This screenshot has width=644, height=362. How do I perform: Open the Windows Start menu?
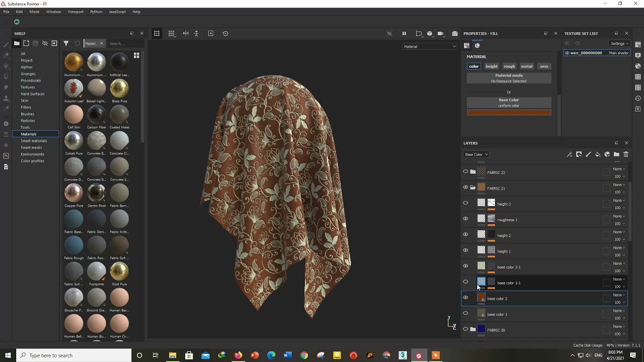pyautogui.click(x=8, y=355)
